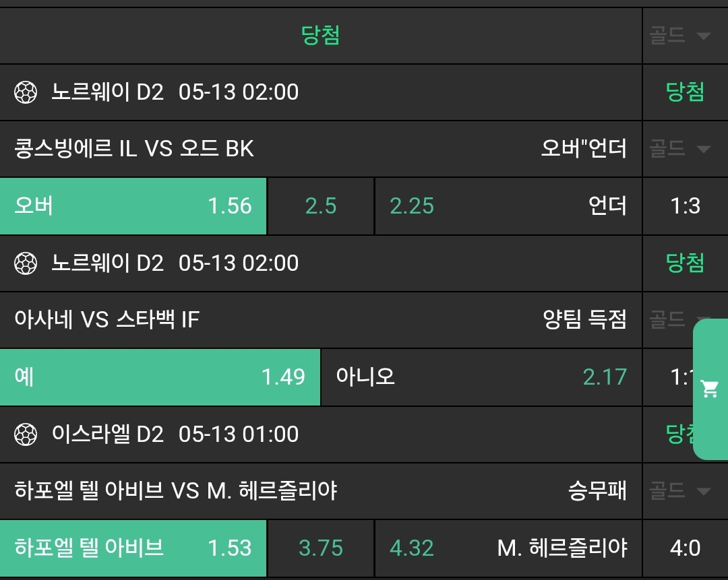This screenshot has height=580, width=728.
Task: Choose 아니오 at odds 2.17
Action: [481, 377]
